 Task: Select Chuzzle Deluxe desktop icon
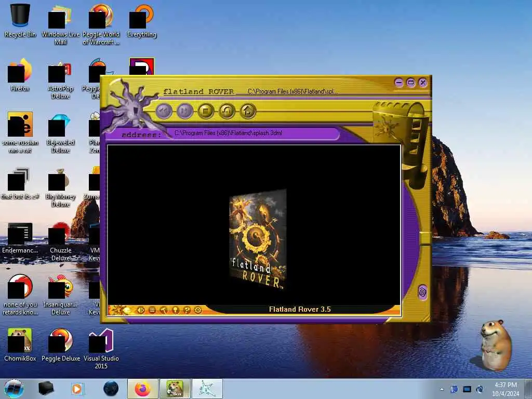[60, 241]
